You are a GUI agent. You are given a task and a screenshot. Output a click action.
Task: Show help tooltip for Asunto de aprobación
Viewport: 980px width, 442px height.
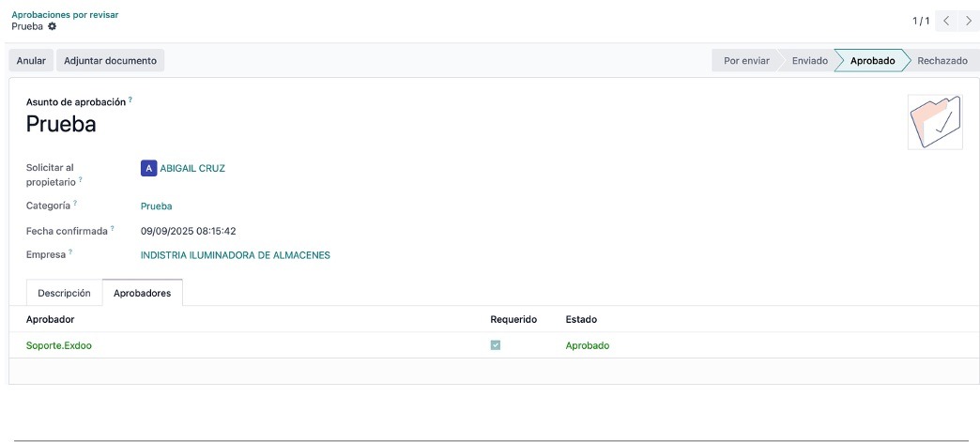[130, 99]
